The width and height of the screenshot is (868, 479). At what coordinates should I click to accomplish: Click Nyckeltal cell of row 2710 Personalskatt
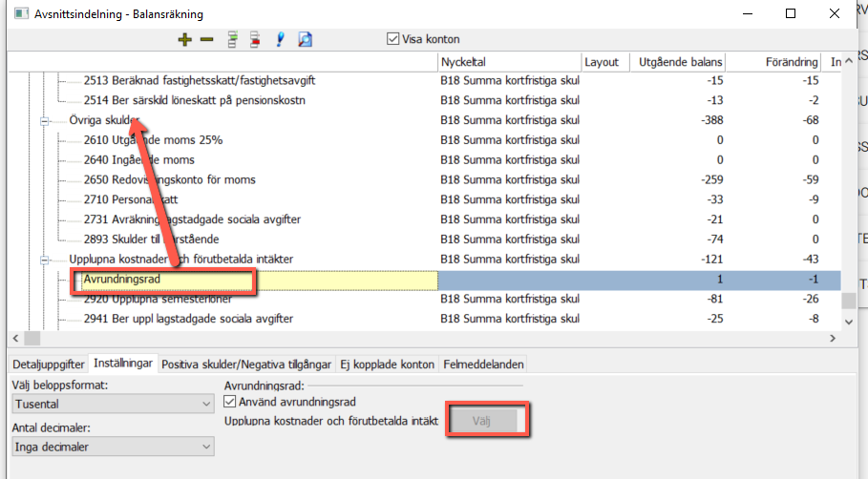coord(510,200)
